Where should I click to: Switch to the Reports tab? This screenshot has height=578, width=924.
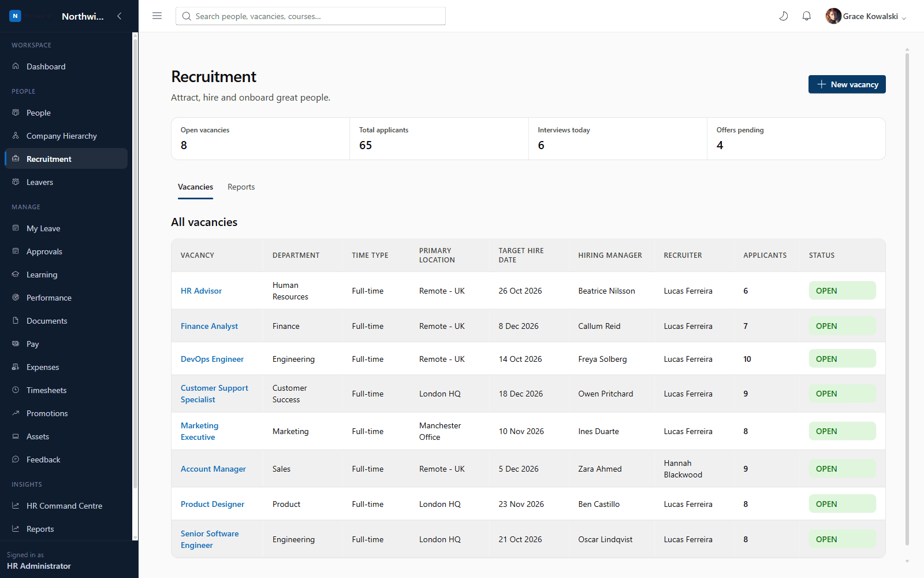click(x=241, y=187)
